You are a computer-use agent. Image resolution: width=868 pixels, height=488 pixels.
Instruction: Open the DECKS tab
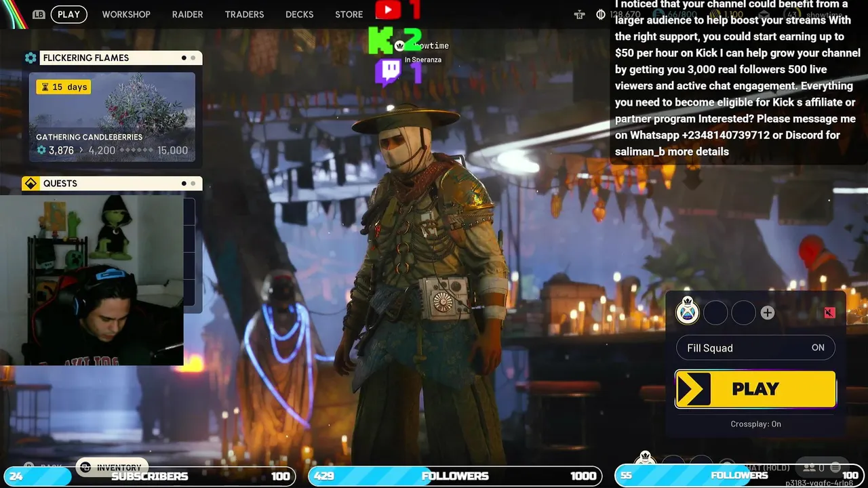pyautogui.click(x=300, y=14)
